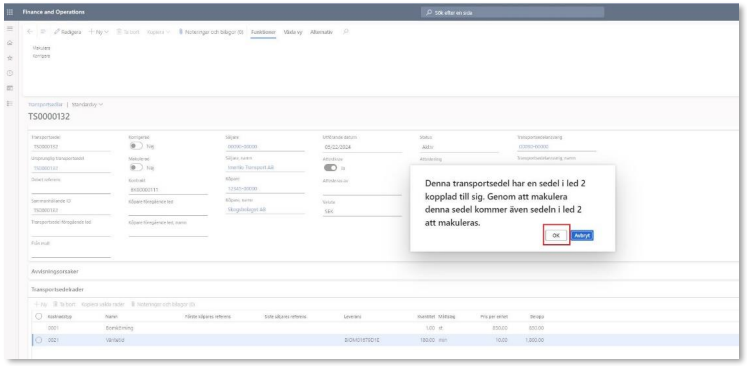The height and width of the screenshot is (366, 747).
Task: Open Workspaces icon in the sidebar
Action: click(10, 88)
